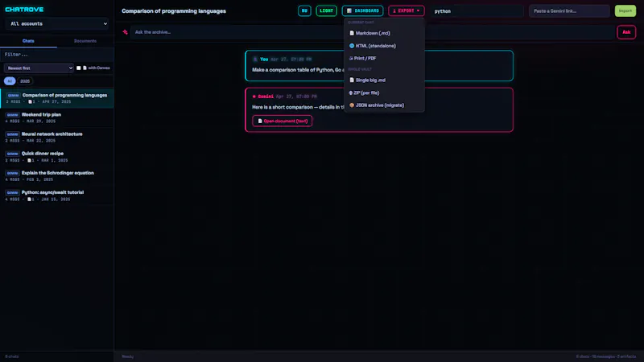Click the GEMINI badge on Explain the Schrodinger equation
The height and width of the screenshot is (362, 644).
point(12,173)
